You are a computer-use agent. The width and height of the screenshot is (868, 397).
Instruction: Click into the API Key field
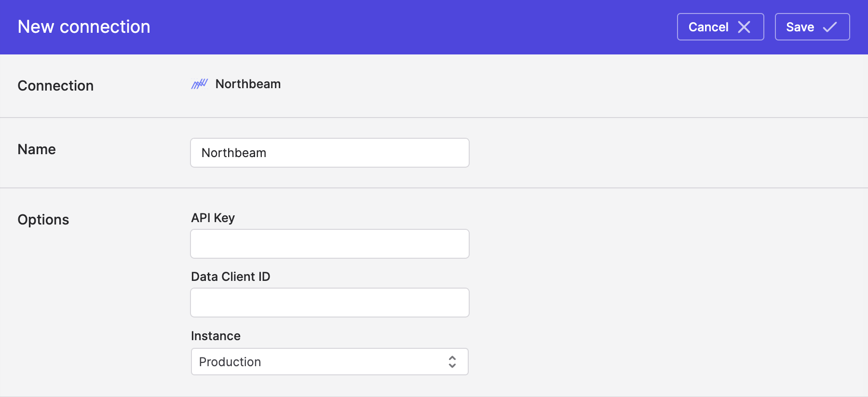click(330, 244)
